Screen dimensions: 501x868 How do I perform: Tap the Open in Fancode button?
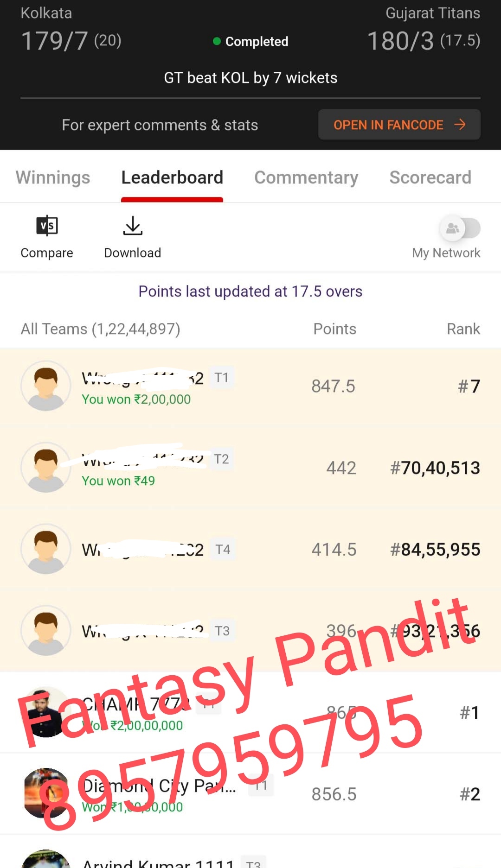click(x=399, y=125)
